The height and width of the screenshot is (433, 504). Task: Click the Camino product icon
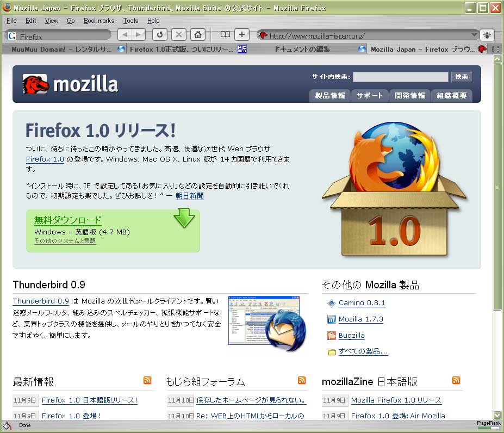[332, 303]
